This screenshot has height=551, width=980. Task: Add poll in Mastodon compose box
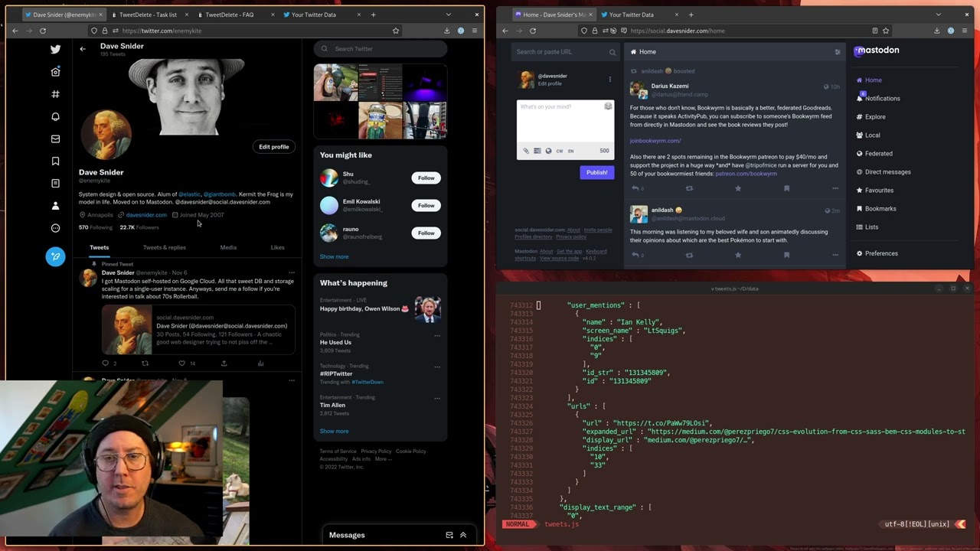coord(537,151)
